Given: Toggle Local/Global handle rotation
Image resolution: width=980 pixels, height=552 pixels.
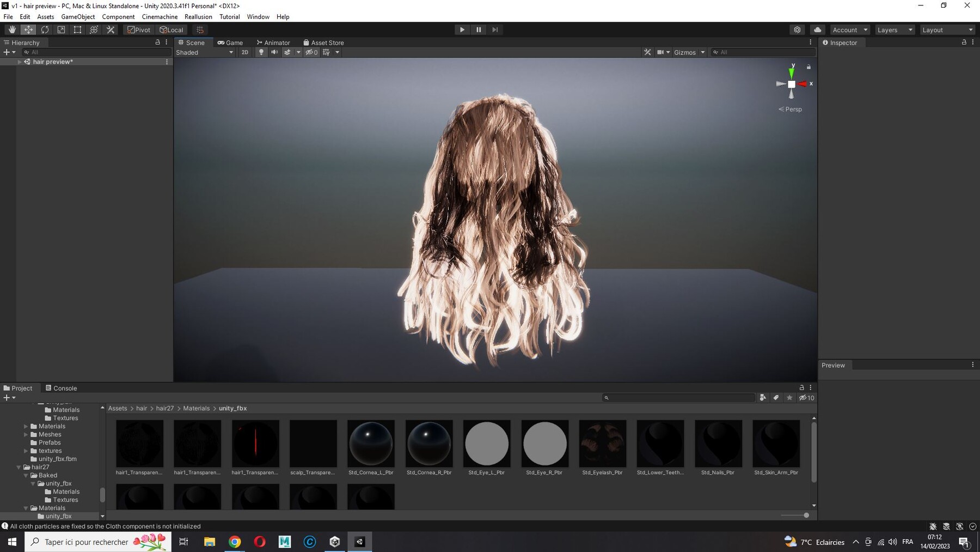Looking at the screenshot, I should pyautogui.click(x=171, y=29).
